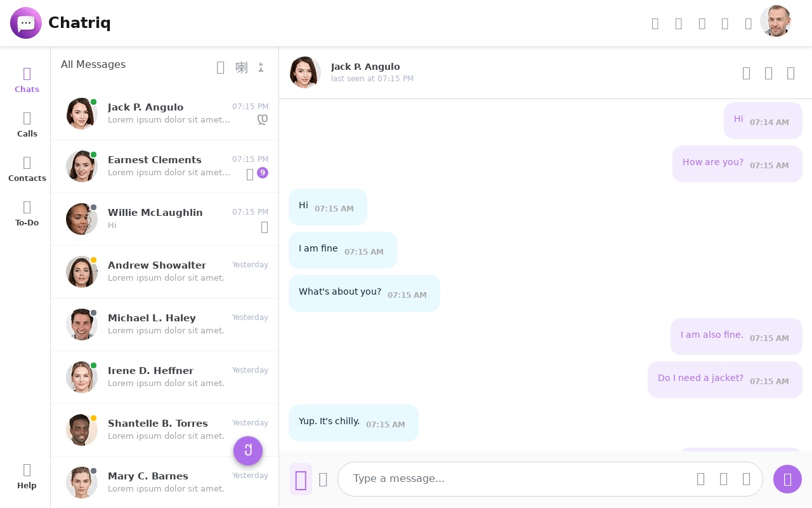Go to Contacts in the sidebar
The width and height of the screenshot is (812, 508).
click(x=27, y=170)
